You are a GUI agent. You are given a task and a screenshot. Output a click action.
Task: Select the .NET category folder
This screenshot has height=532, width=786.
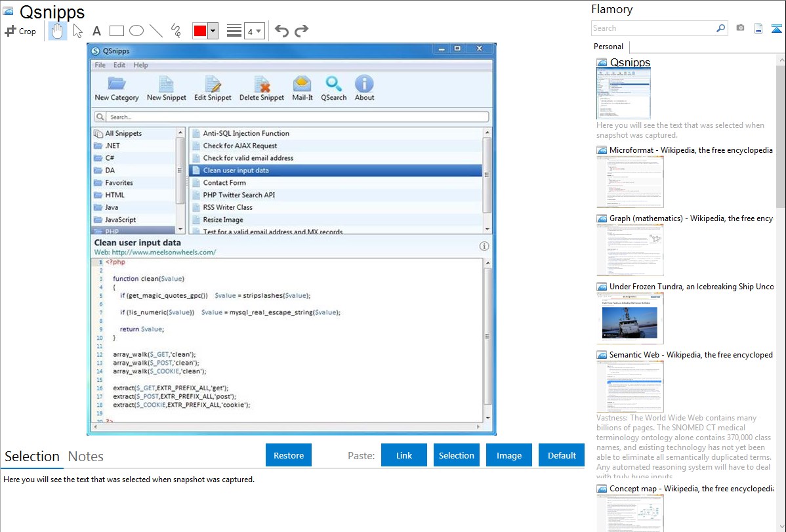(x=133, y=146)
